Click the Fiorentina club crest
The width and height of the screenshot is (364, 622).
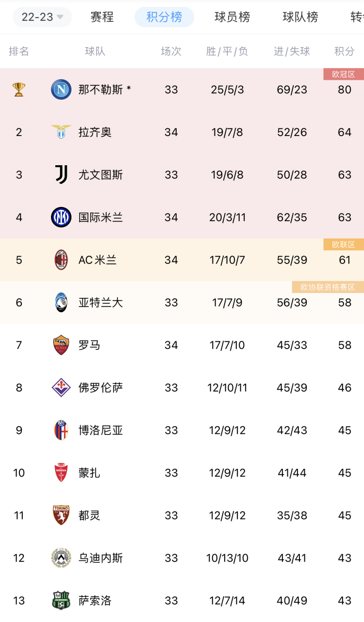[61, 388]
